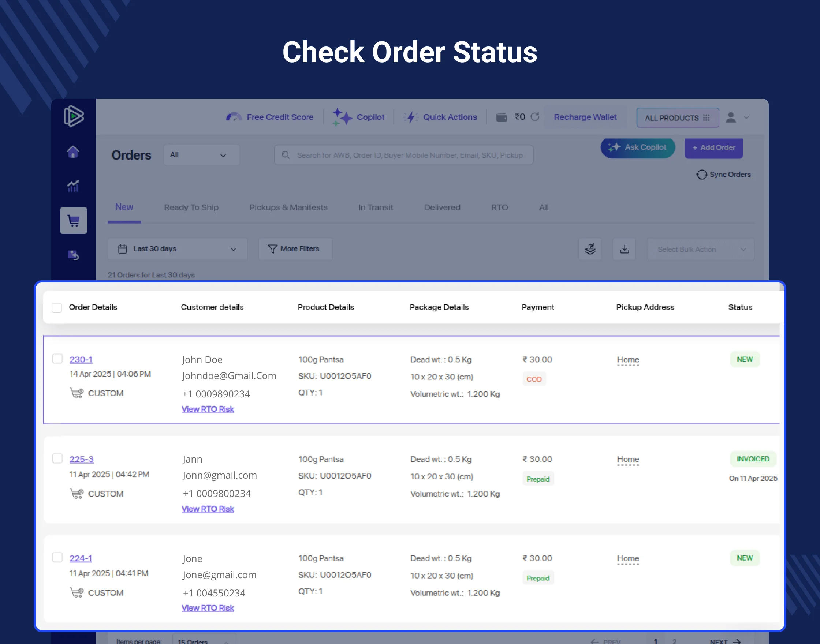Switch to the Ready To Ship tab
The width and height of the screenshot is (820, 644).
(x=191, y=207)
